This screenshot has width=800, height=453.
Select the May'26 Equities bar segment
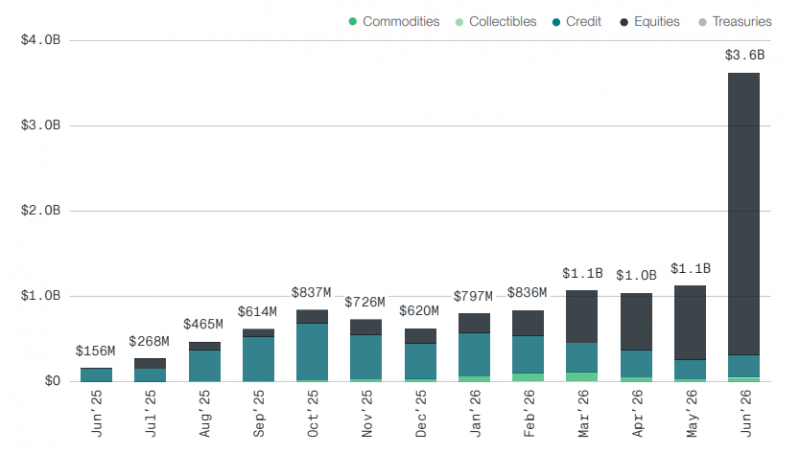(690, 322)
